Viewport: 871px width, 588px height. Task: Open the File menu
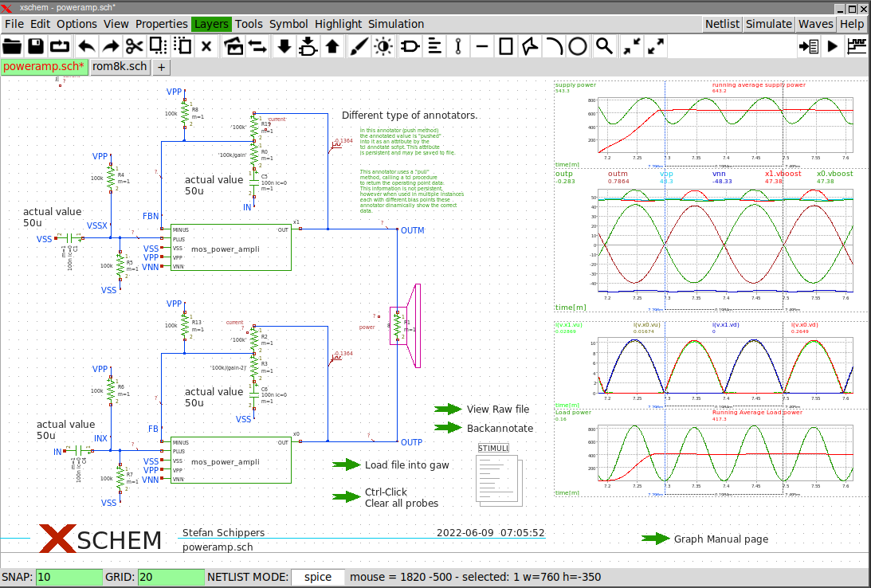coord(14,24)
